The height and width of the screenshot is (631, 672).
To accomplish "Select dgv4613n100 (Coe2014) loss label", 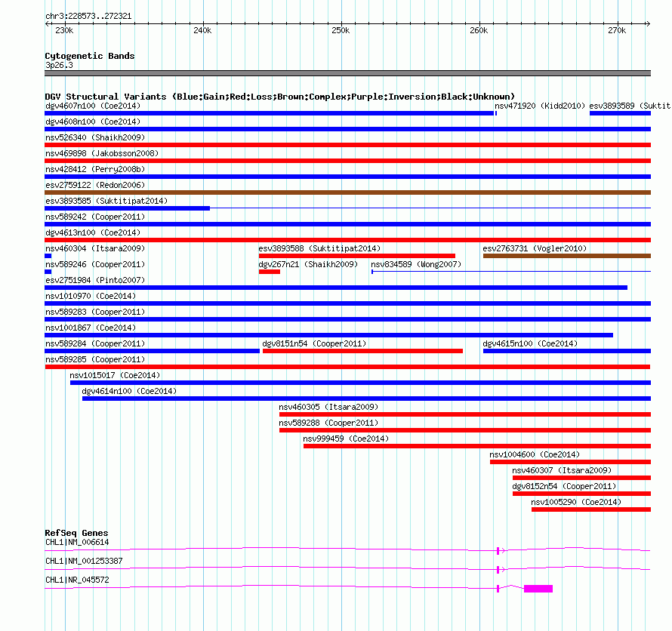I will point(93,232).
